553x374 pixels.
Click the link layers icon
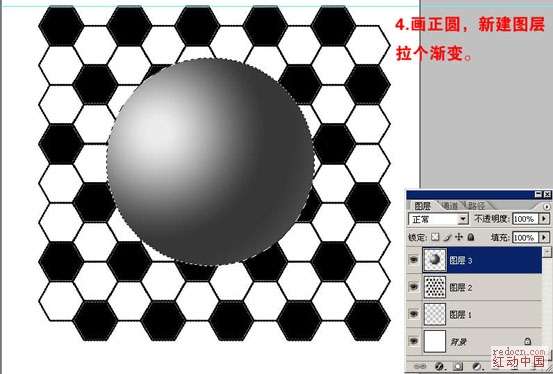pos(421,366)
